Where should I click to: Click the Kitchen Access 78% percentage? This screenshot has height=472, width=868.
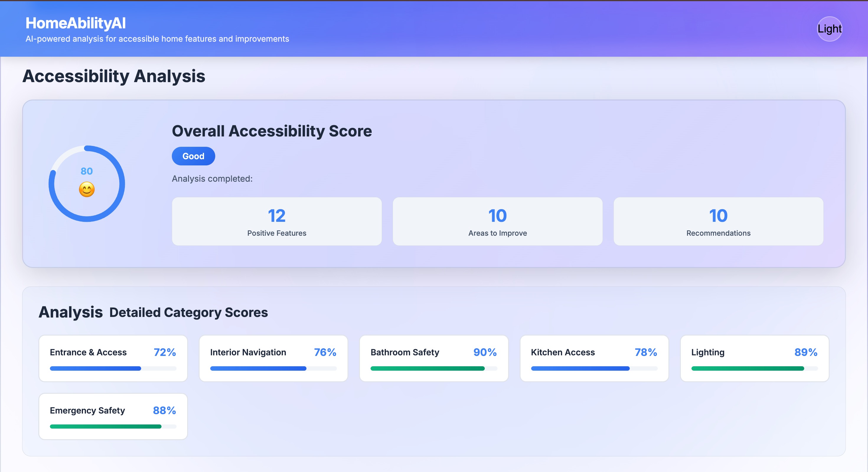click(x=646, y=352)
